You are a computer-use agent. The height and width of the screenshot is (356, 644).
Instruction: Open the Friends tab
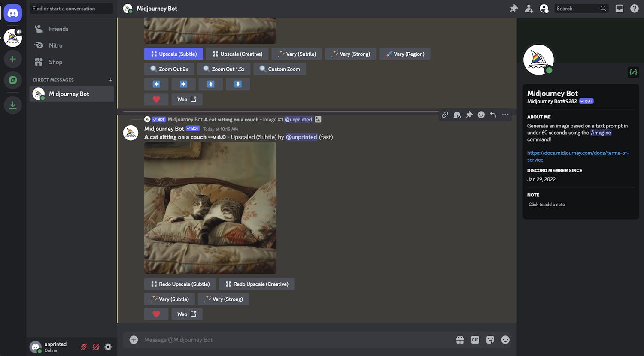click(58, 29)
